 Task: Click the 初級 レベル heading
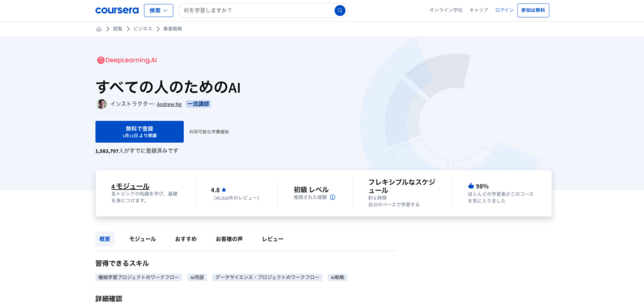[311, 190]
